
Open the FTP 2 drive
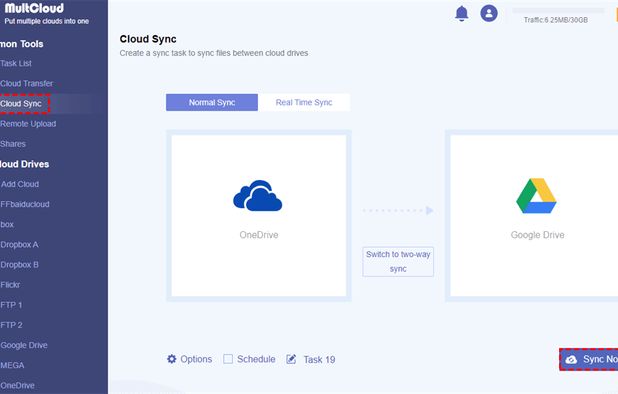pos(11,325)
